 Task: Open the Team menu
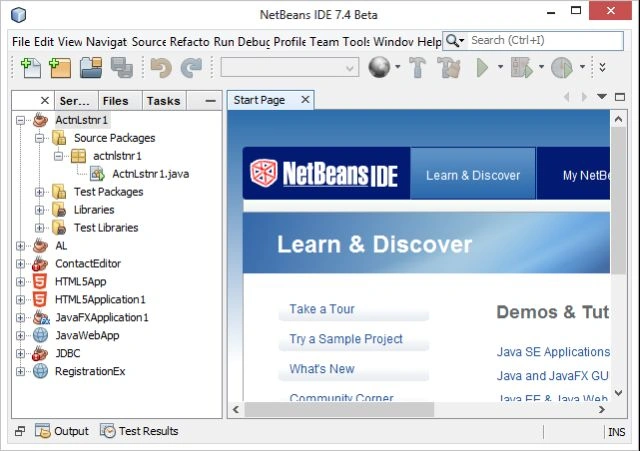click(324, 42)
